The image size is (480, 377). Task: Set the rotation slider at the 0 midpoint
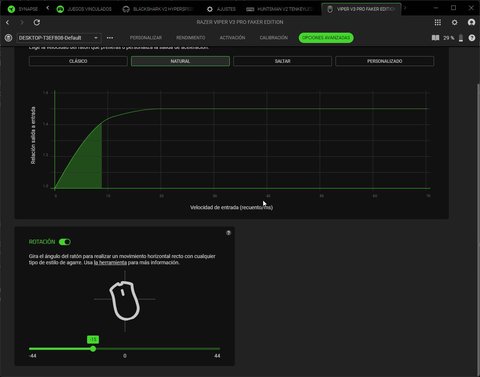pyautogui.click(x=125, y=349)
